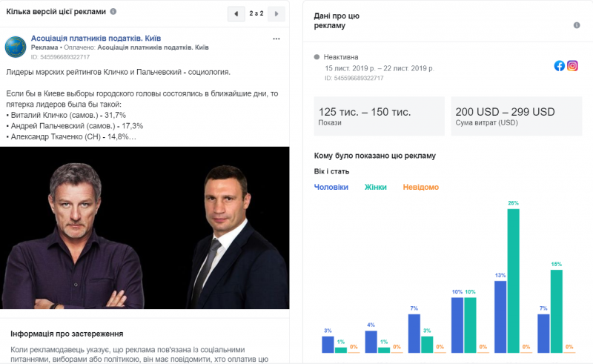Open the Асоціація платників податків. Київ page title link
Screen dimensions: 593x364
pos(96,38)
